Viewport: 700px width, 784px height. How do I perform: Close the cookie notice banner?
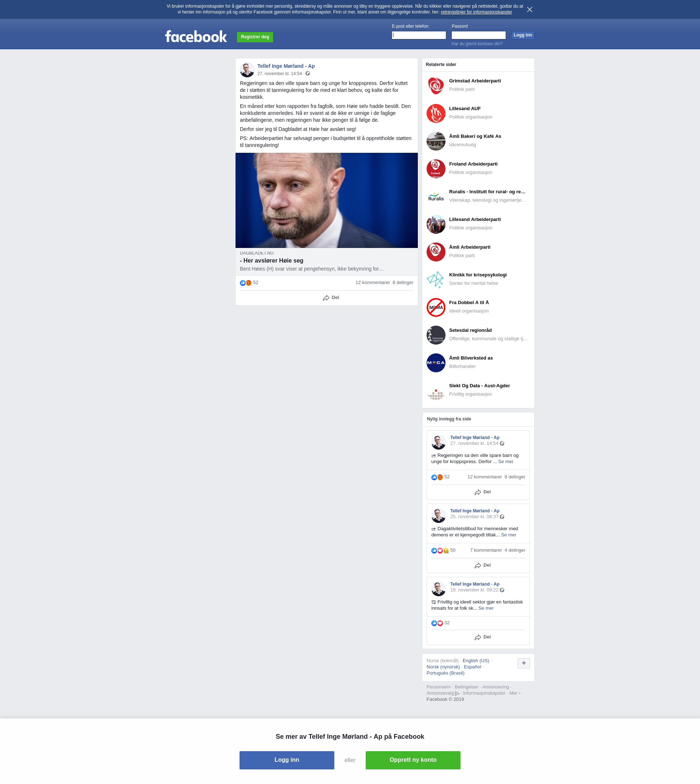(530, 9)
